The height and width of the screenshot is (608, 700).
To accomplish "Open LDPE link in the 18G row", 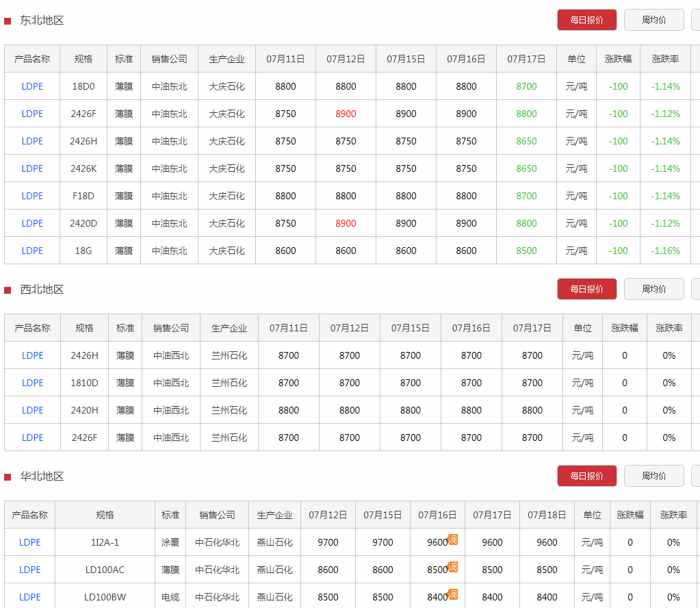I will tap(32, 251).
